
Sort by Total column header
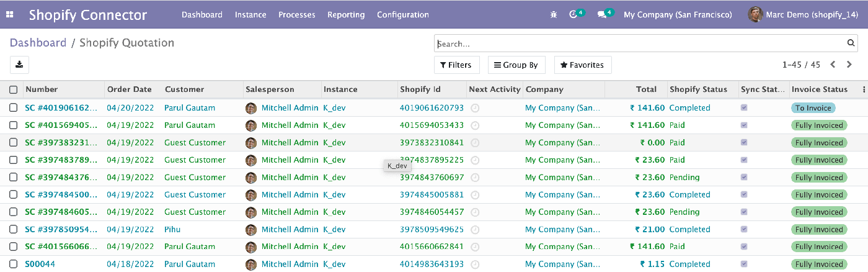click(x=646, y=89)
